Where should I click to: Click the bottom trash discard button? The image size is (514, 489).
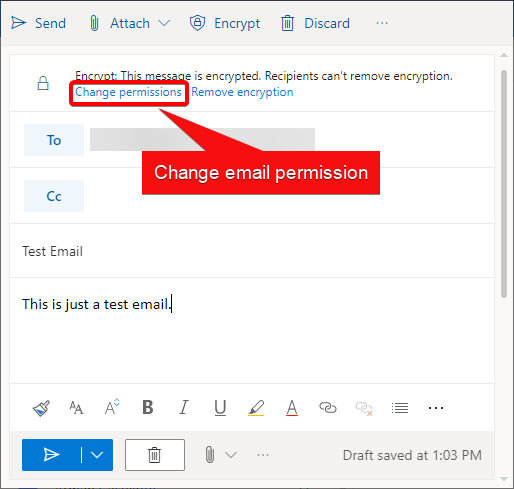(155, 455)
